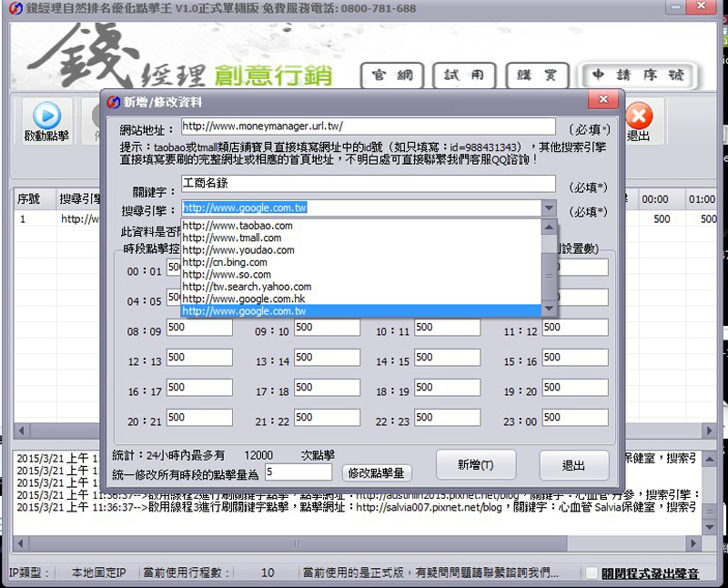Pick http://www.so.com search engine option
The width and height of the screenshot is (728, 588).
point(361,275)
